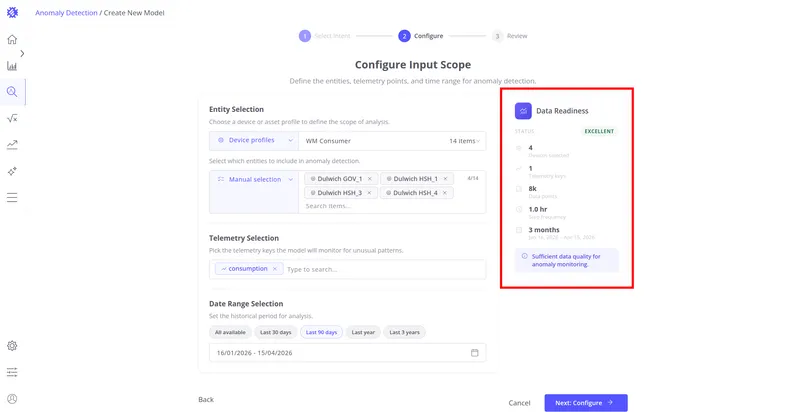This screenshot has width=800, height=412.
Task: Open the square root formula sidebar icon
Action: 12,118
